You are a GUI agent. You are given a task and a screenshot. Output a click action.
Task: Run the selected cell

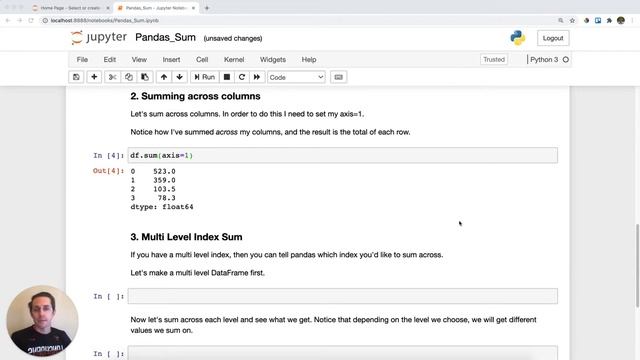(204, 77)
